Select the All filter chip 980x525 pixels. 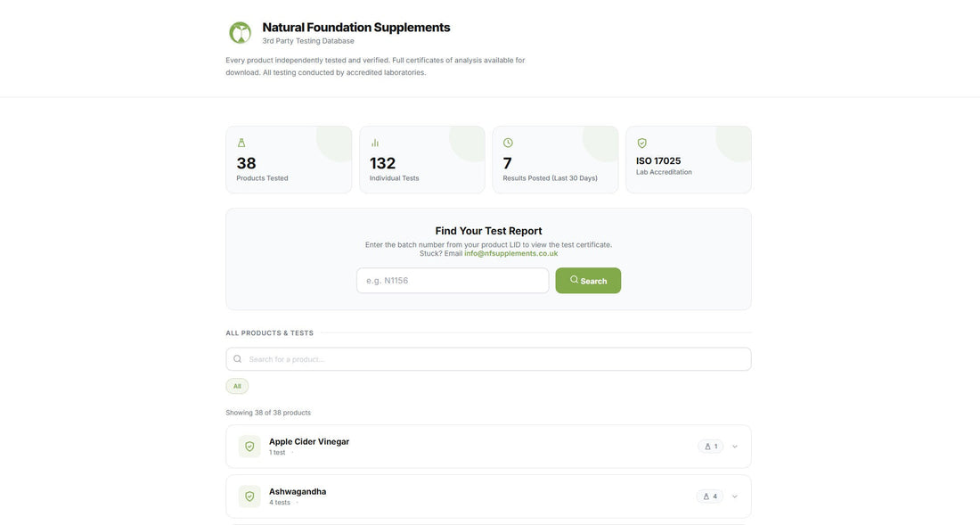click(x=237, y=386)
